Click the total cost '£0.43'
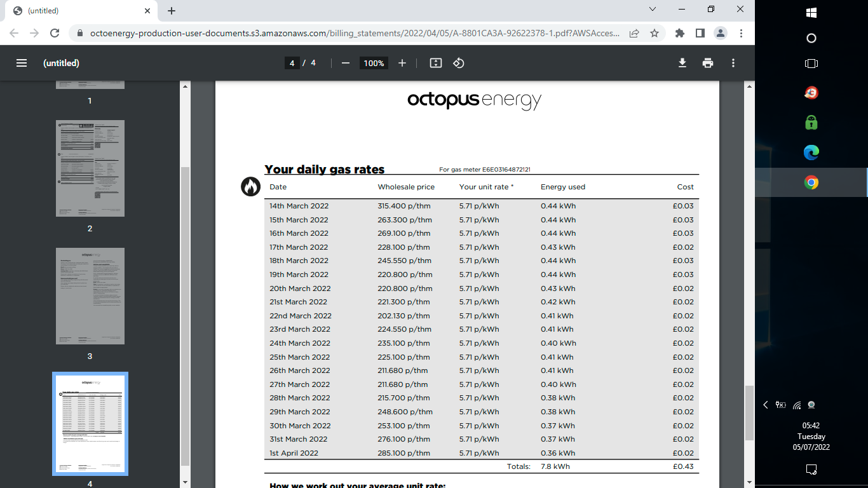868x488 pixels. pyautogui.click(x=683, y=466)
